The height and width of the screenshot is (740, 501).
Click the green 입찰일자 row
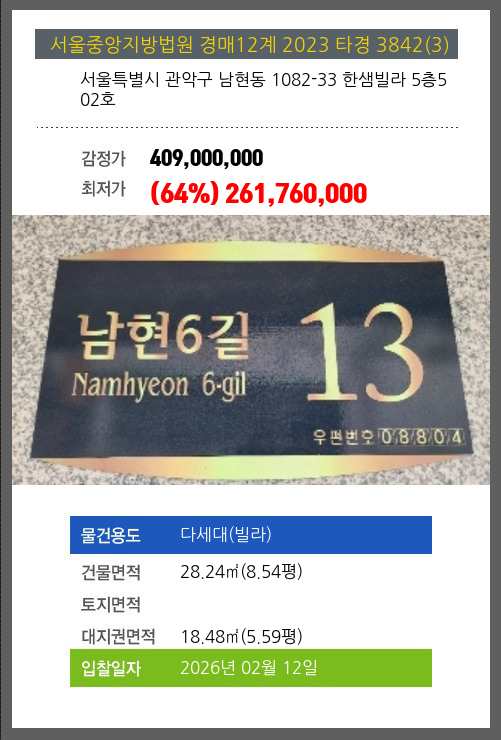[x=250, y=668]
